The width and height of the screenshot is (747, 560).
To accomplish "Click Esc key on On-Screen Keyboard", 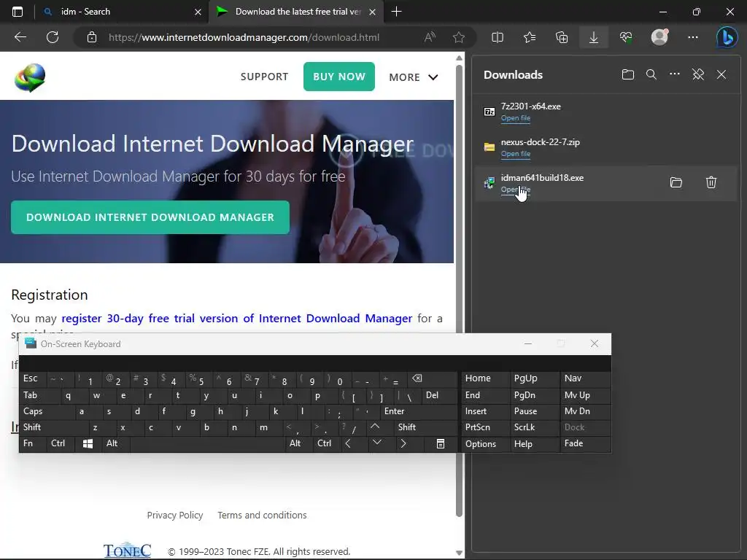I will pos(33,378).
